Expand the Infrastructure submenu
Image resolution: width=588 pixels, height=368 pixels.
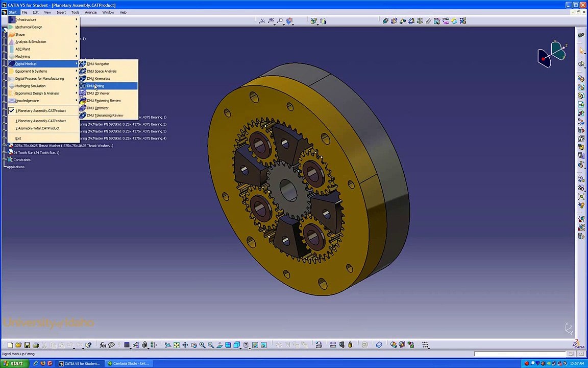[x=43, y=19]
